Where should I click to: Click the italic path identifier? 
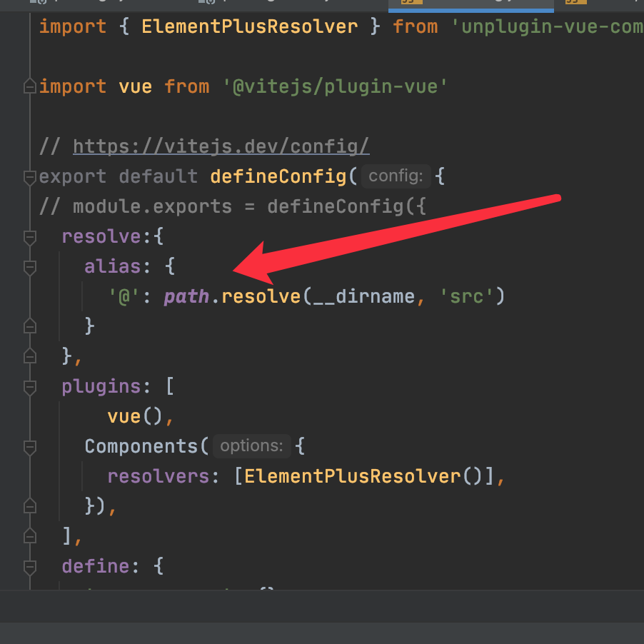click(186, 297)
